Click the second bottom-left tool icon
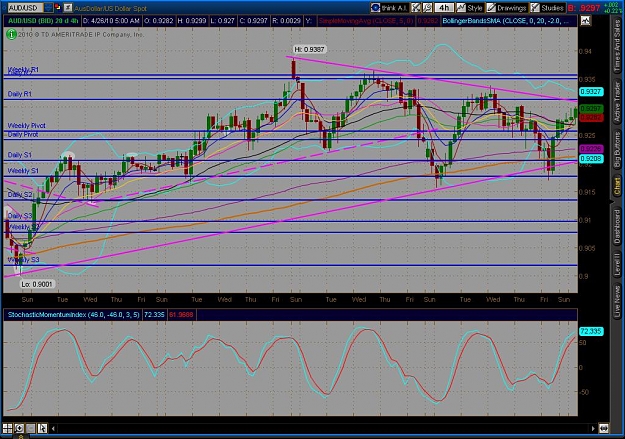 pos(19,429)
